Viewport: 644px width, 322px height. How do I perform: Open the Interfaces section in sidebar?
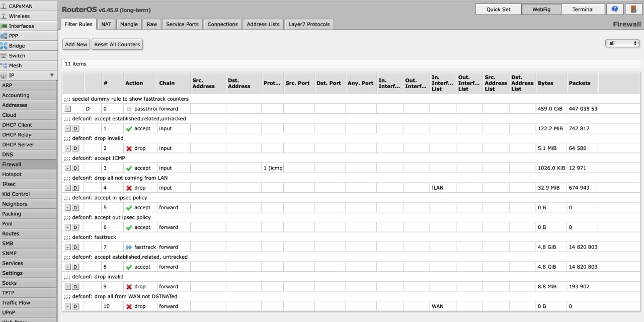[29, 26]
